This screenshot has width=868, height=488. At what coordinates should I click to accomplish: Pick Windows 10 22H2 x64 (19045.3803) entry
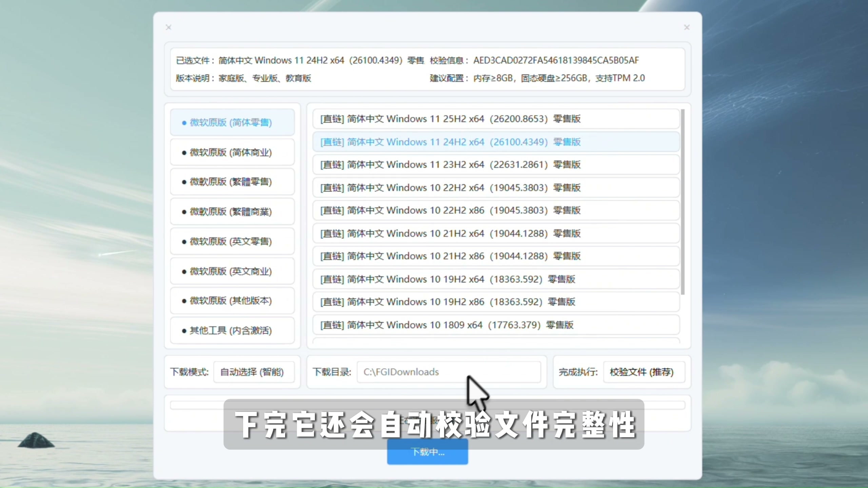coord(496,187)
